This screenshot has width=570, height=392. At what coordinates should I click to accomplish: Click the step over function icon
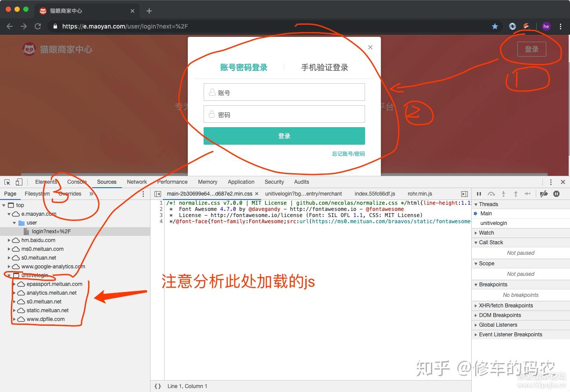coord(491,194)
